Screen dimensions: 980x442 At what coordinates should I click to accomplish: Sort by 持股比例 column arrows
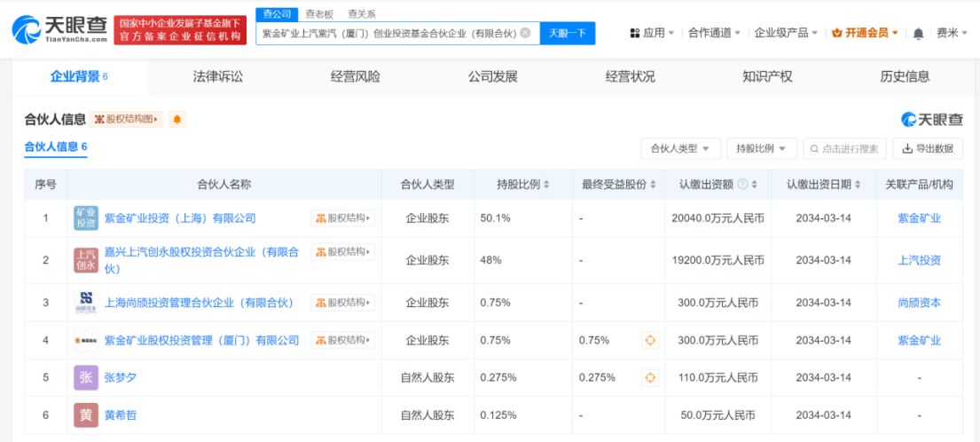(546, 185)
